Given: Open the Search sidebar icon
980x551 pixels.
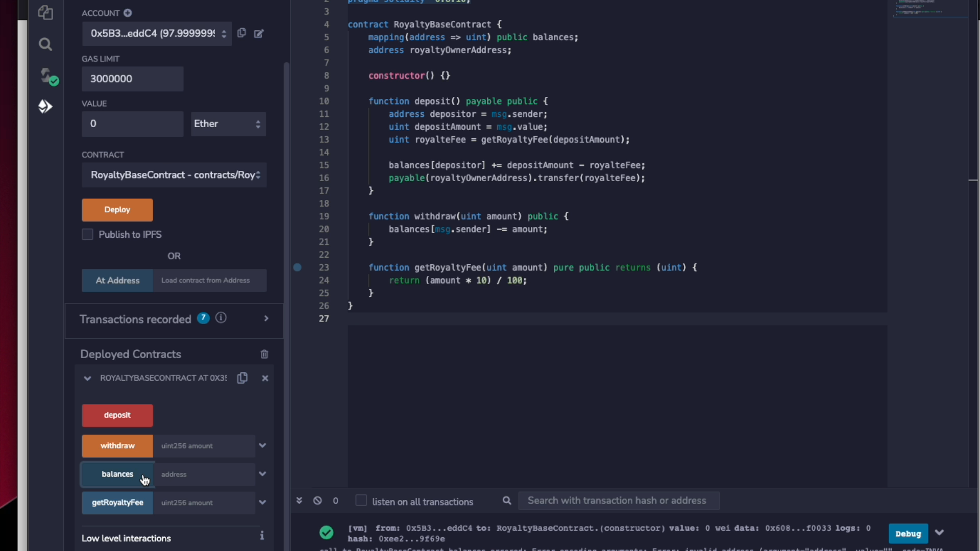Looking at the screenshot, I should click(45, 44).
